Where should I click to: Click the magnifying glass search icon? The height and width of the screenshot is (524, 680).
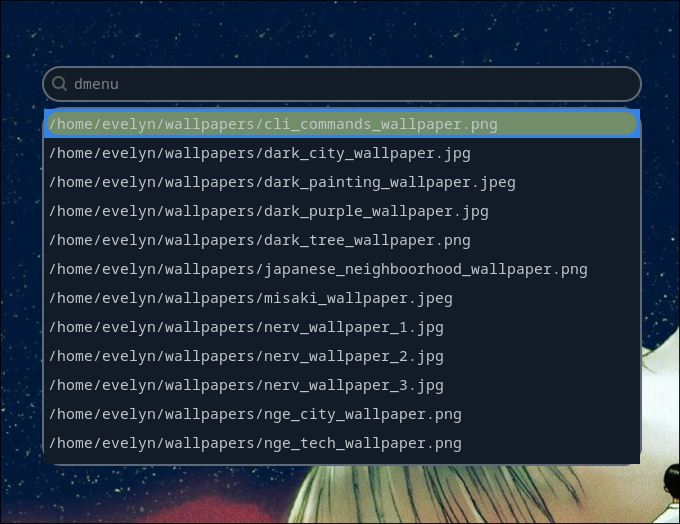click(60, 84)
